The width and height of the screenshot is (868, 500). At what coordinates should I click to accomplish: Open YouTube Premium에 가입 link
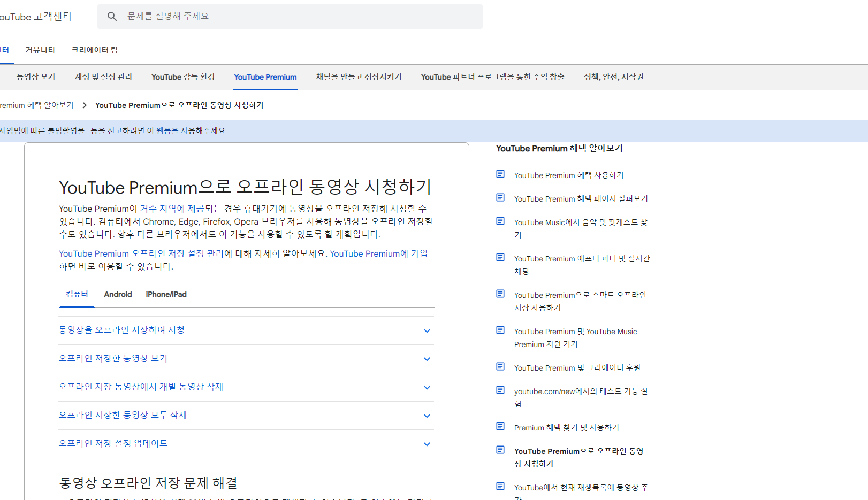tap(379, 253)
